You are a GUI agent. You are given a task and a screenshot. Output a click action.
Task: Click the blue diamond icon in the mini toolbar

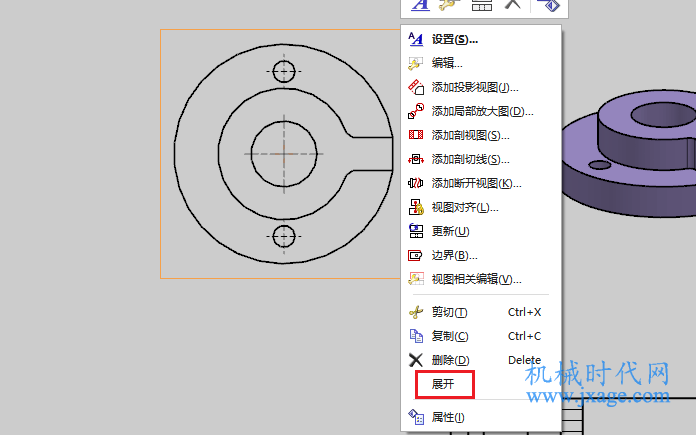pyautogui.click(x=548, y=5)
